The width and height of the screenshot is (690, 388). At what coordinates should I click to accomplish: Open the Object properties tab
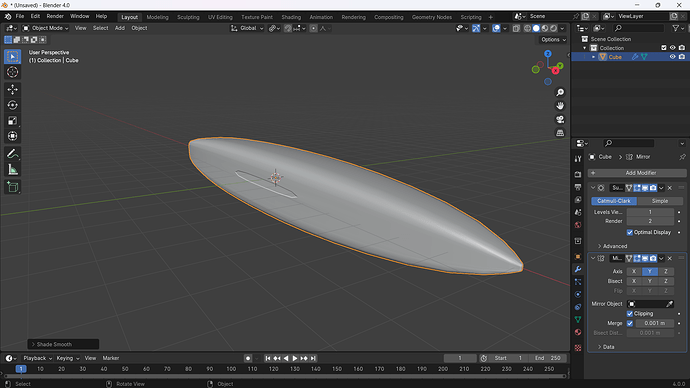tap(578, 256)
